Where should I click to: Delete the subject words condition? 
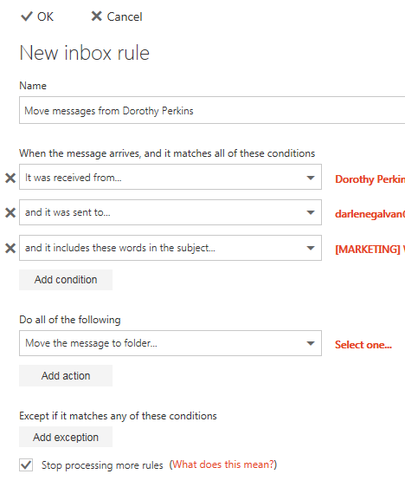pyautogui.click(x=10, y=248)
